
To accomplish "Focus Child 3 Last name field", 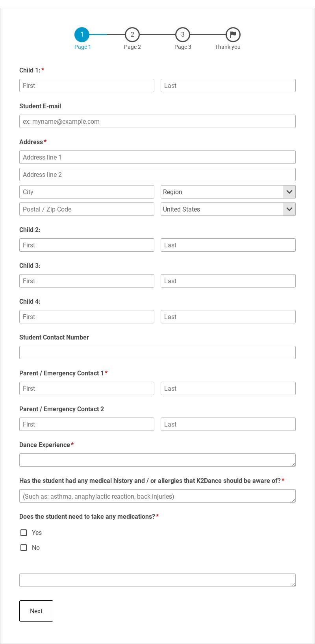I will pos(228,281).
